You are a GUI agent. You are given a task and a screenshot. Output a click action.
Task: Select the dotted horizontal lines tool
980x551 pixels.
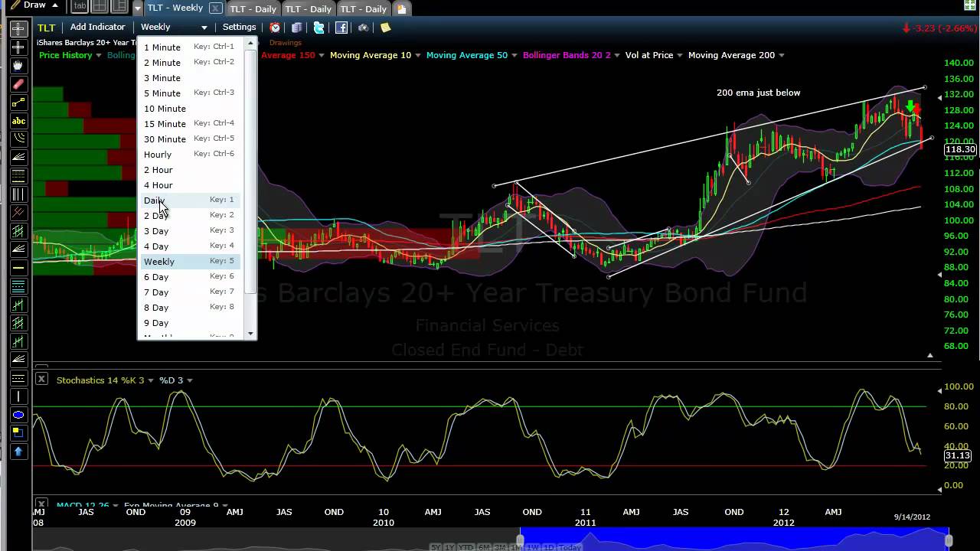(x=18, y=378)
